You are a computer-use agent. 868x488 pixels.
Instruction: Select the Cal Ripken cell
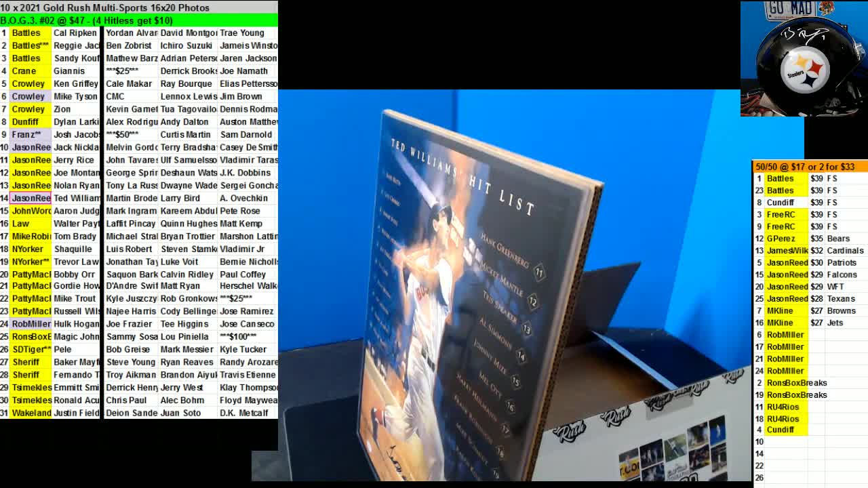click(76, 33)
